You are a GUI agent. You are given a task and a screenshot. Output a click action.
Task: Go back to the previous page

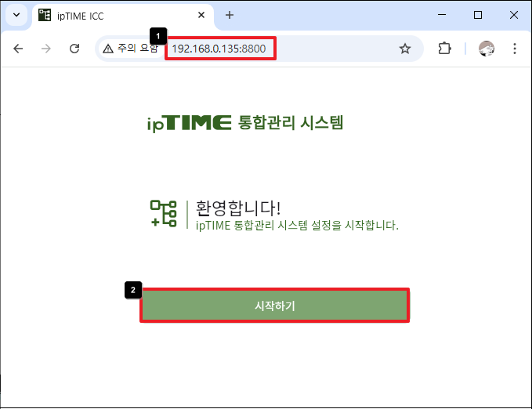19,49
